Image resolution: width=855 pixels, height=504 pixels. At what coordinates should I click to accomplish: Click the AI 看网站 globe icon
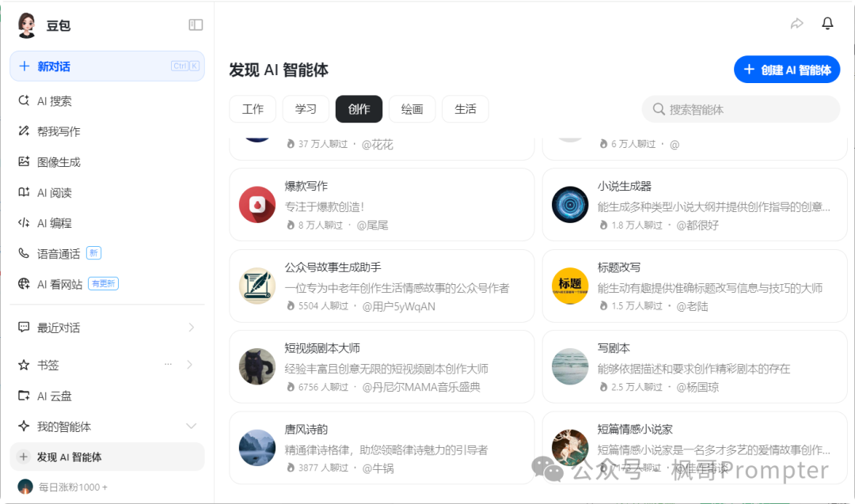click(x=24, y=283)
